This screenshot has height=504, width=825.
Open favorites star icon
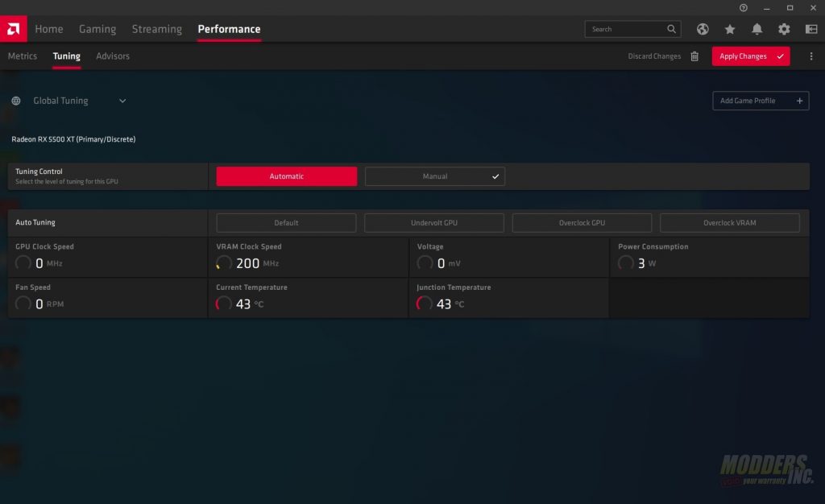(730, 29)
